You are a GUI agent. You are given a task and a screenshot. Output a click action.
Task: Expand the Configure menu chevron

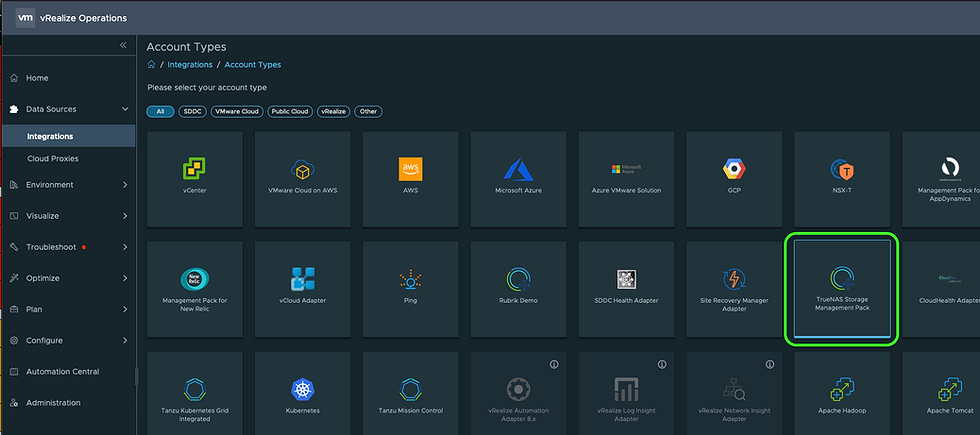pyautogui.click(x=125, y=341)
